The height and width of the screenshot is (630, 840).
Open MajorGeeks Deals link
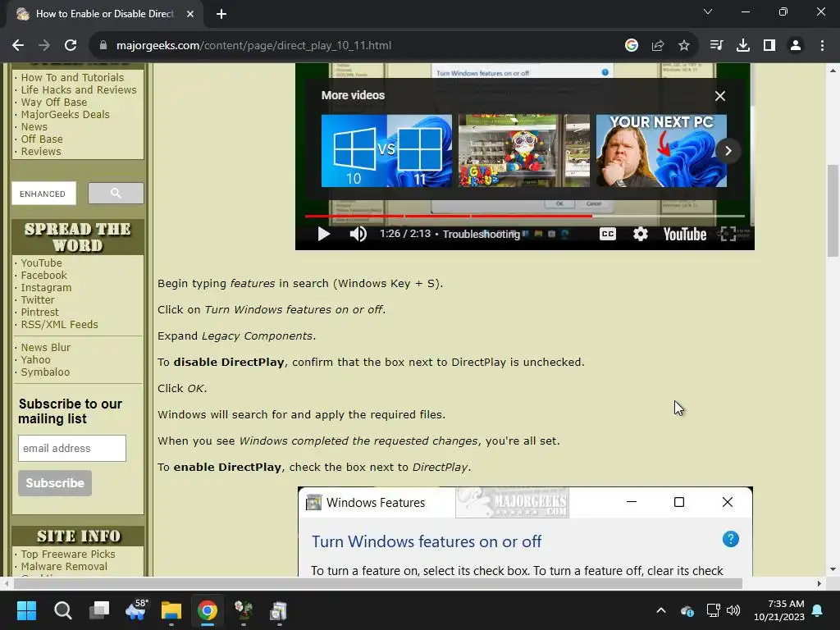(66, 115)
